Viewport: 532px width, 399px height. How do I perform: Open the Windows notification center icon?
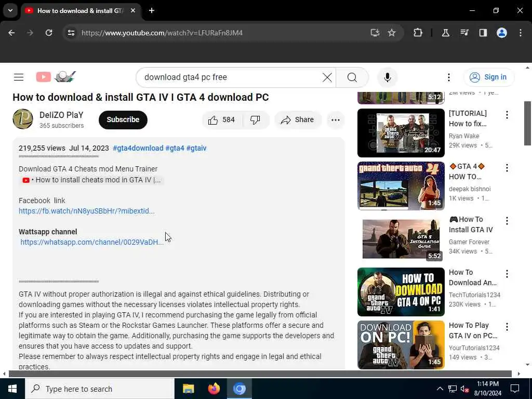(x=515, y=389)
